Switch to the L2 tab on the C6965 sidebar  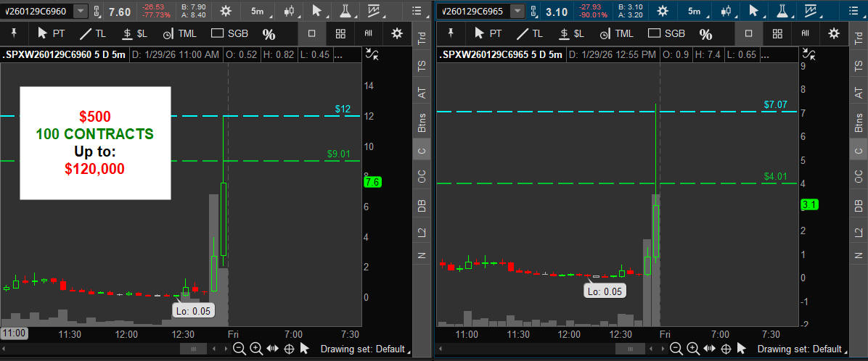point(858,232)
